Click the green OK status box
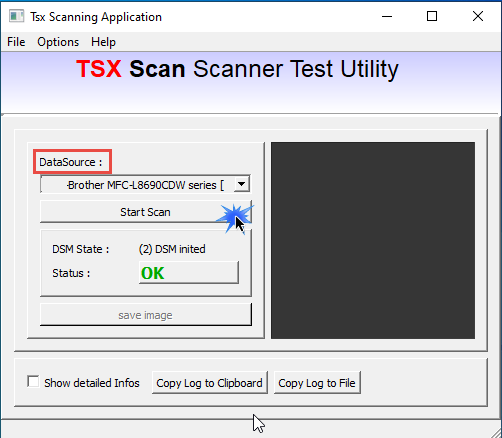 (x=189, y=273)
